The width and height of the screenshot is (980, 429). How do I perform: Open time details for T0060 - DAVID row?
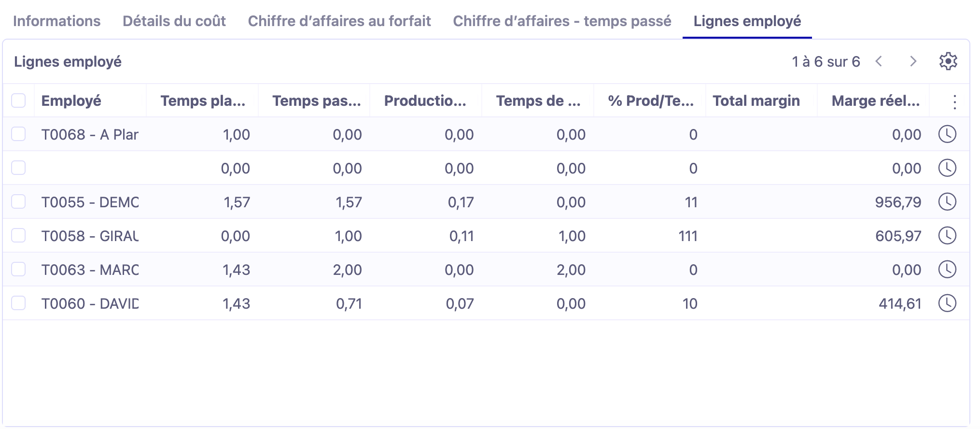[948, 303]
